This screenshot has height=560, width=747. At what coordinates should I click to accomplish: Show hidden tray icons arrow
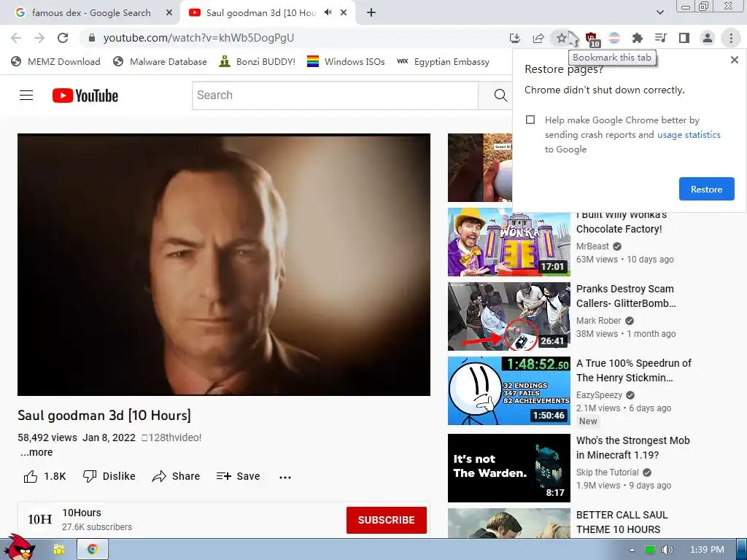[x=632, y=550]
